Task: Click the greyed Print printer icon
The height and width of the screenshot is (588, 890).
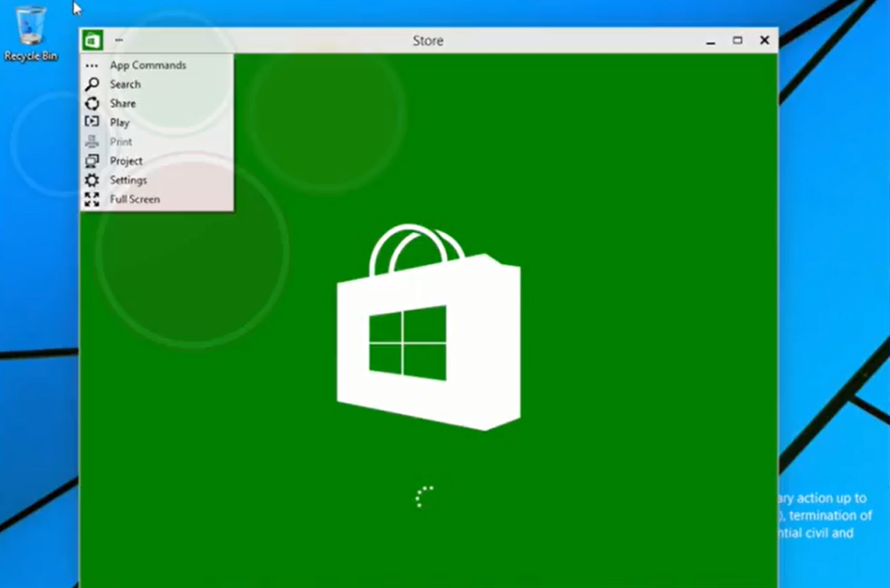Action: (x=92, y=141)
